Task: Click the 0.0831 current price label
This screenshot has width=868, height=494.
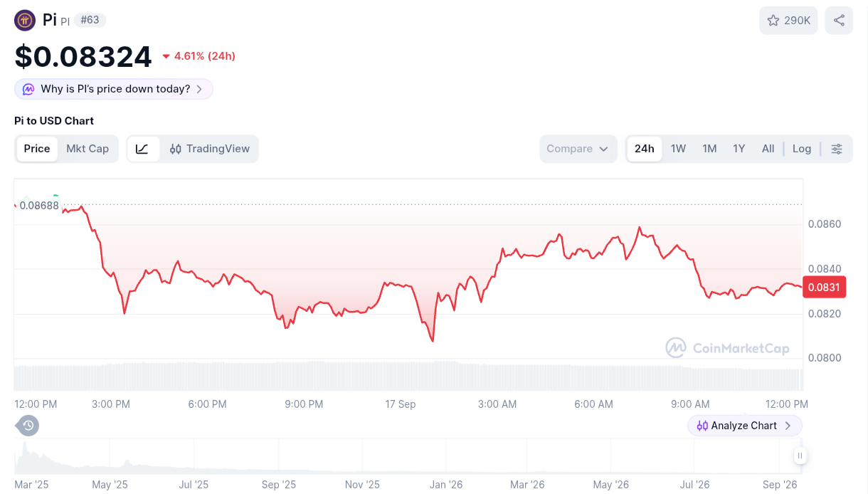Action: (824, 288)
